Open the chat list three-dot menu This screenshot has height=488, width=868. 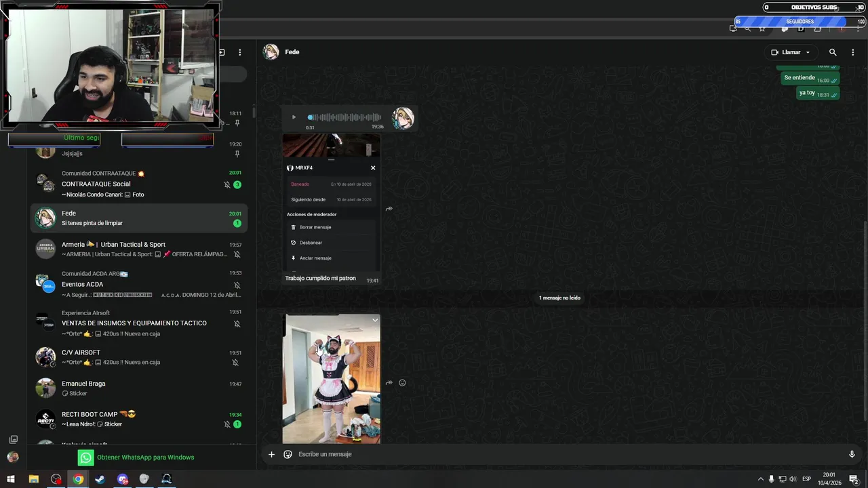pyautogui.click(x=239, y=52)
